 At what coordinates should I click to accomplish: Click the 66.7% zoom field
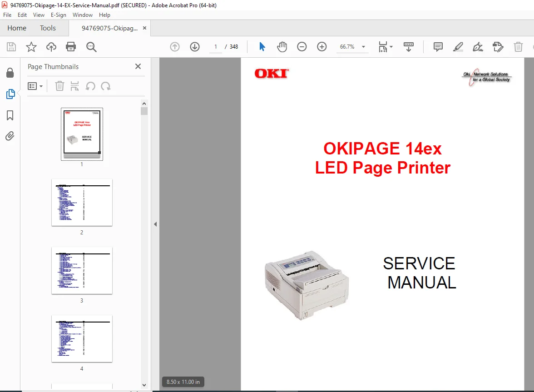pos(347,47)
